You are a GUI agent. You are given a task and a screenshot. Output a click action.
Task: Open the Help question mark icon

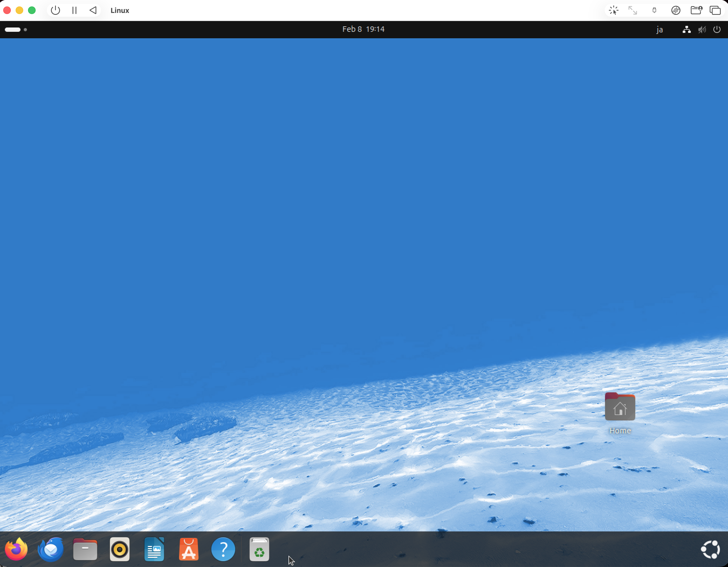point(223,549)
